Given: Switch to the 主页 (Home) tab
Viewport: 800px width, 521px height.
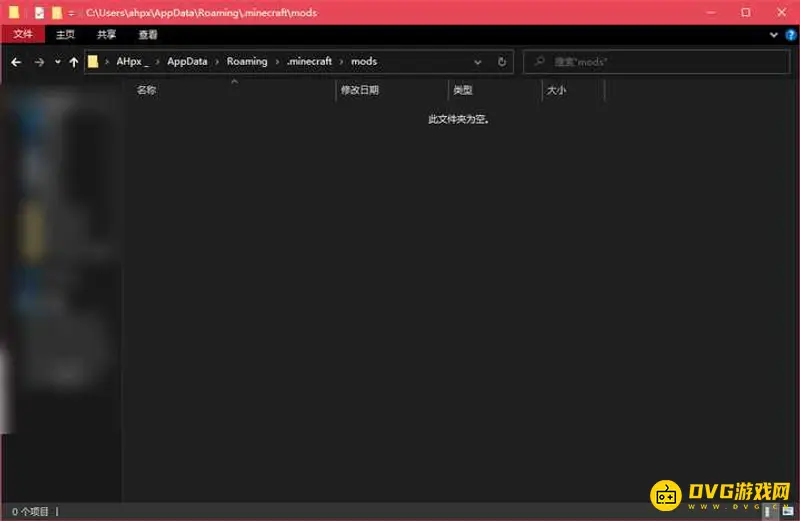Looking at the screenshot, I should 66,34.
